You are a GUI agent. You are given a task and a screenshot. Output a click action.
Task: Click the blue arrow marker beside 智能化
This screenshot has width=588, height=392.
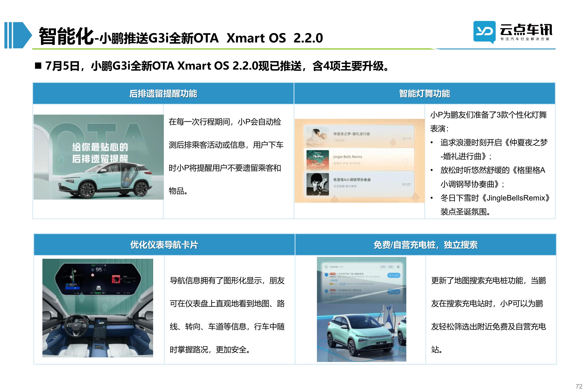(18, 35)
